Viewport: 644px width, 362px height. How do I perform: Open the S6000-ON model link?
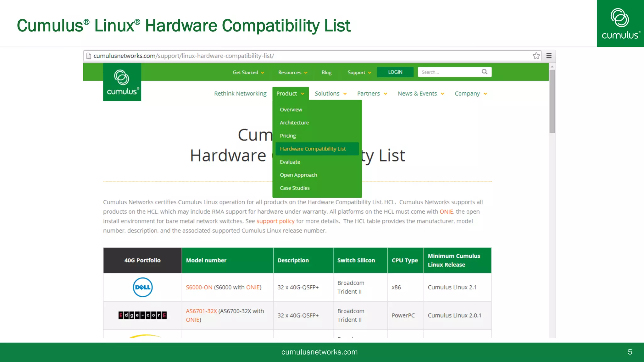[x=199, y=287]
